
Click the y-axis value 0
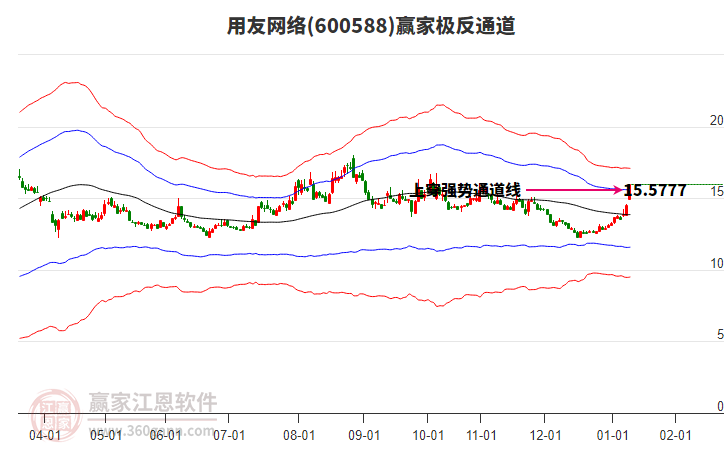(720, 406)
